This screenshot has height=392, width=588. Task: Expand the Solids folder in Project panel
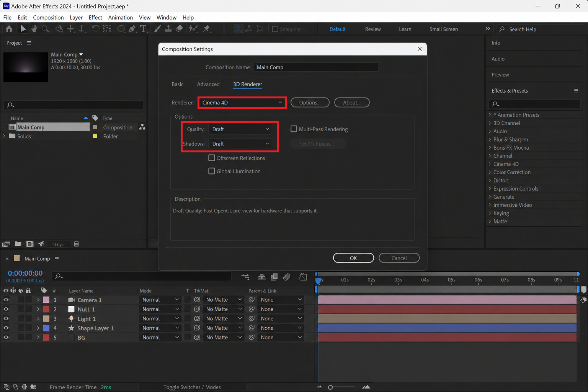coord(4,136)
